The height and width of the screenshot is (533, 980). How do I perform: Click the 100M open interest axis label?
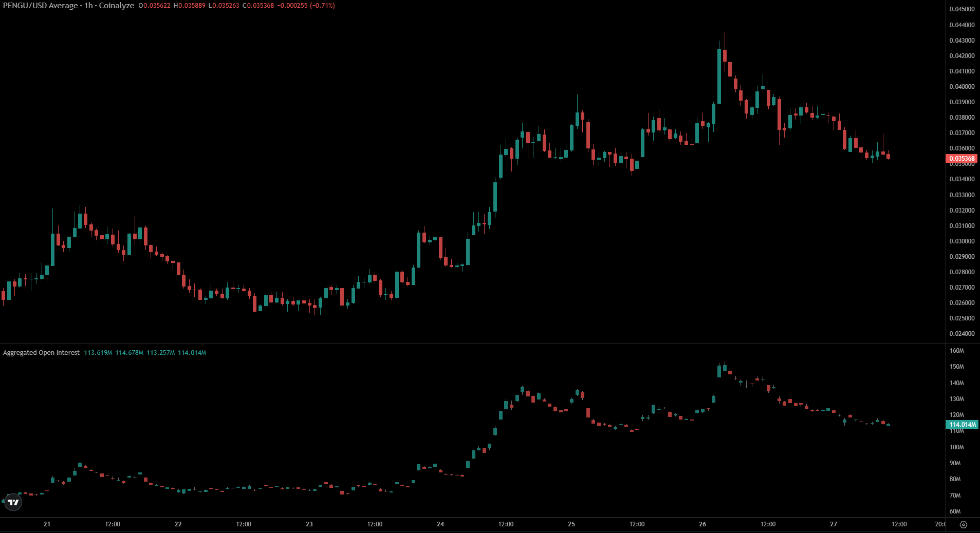click(x=957, y=447)
